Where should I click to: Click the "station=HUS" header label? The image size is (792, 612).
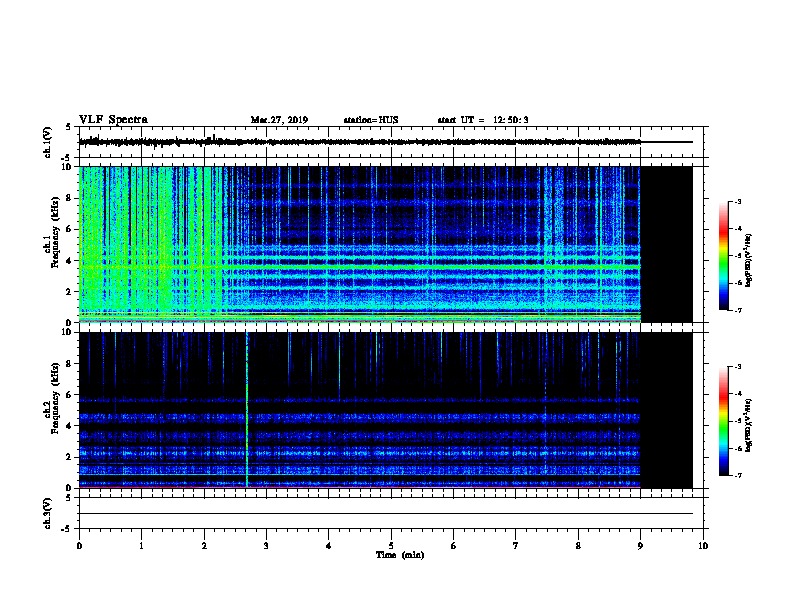click(371, 120)
